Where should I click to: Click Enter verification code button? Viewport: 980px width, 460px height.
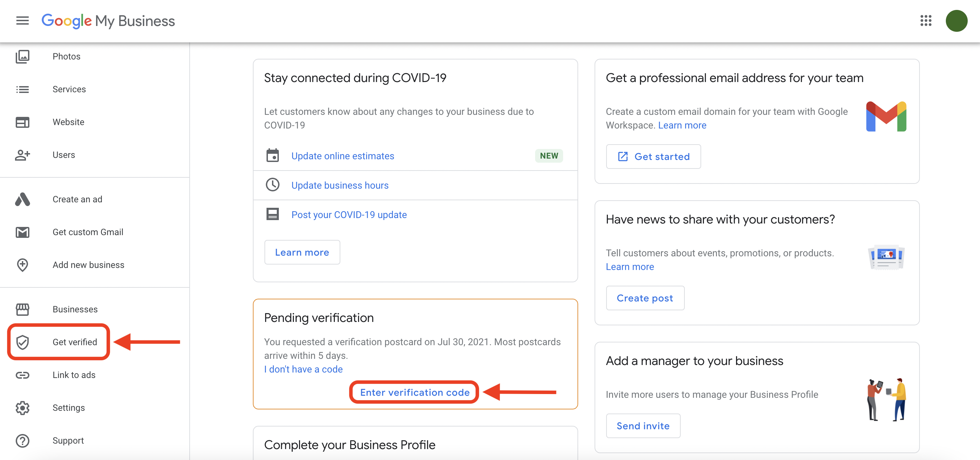coord(414,392)
